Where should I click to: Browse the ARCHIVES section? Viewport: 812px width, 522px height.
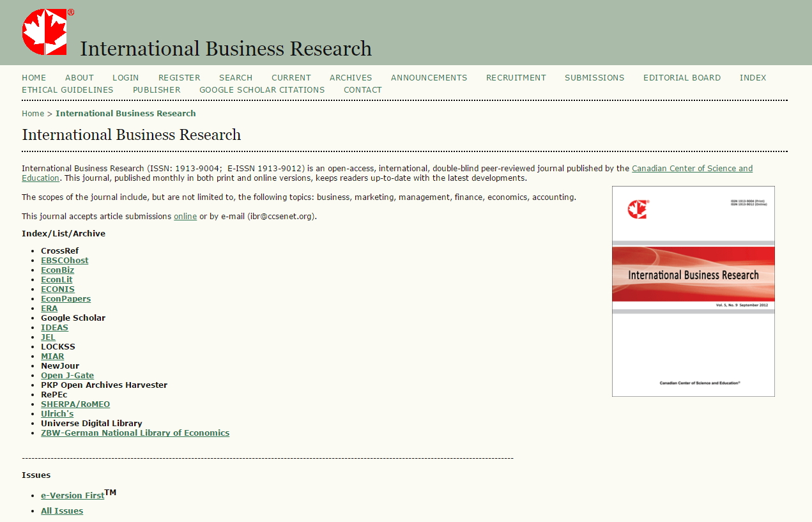pyautogui.click(x=351, y=78)
